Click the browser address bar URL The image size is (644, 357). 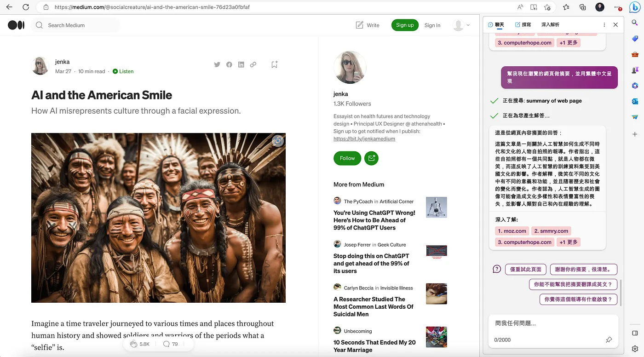click(152, 7)
